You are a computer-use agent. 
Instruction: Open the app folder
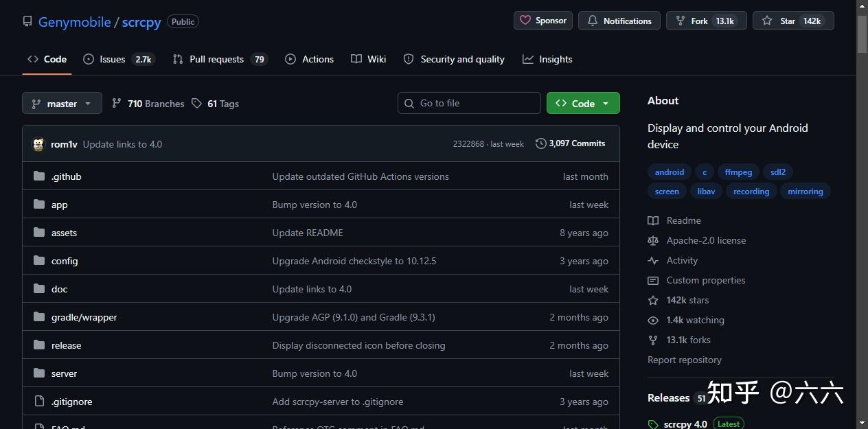pos(59,205)
